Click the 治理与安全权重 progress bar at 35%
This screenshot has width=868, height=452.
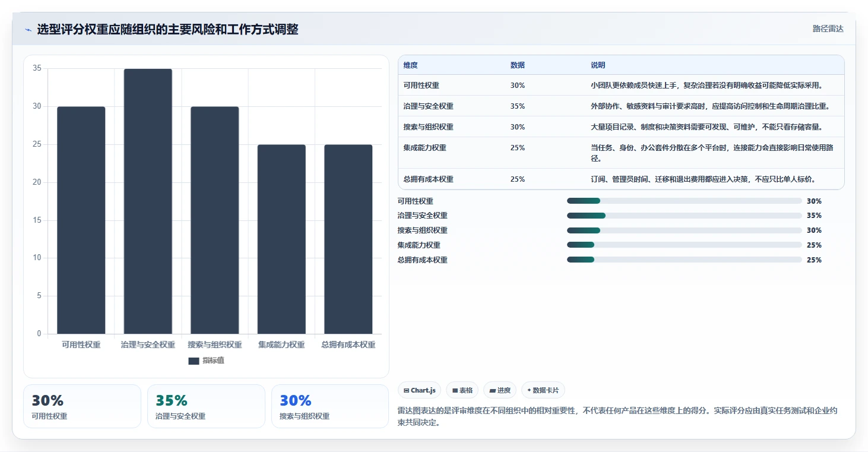point(685,216)
